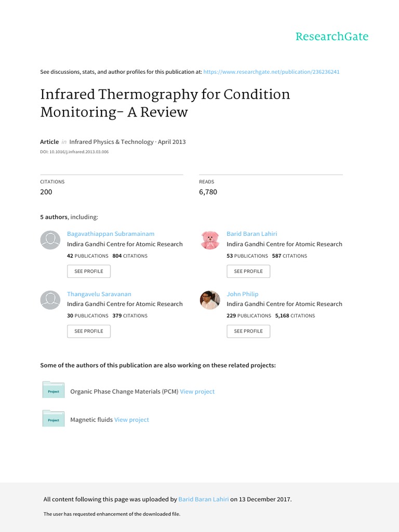This screenshot has height=532, width=399.
Task: Click the uploader Barid Baran Lahiri link in footer
Action: (203, 499)
